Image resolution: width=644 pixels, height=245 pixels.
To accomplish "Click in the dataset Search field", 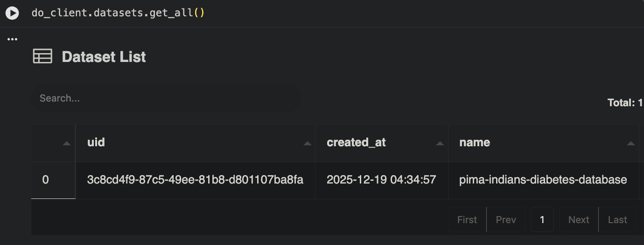I will point(165,98).
